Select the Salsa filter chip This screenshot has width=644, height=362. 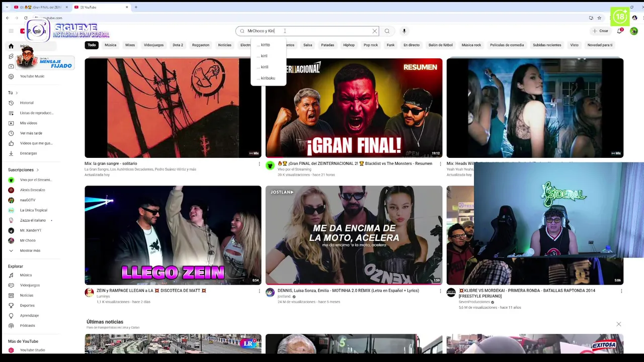point(307,45)
